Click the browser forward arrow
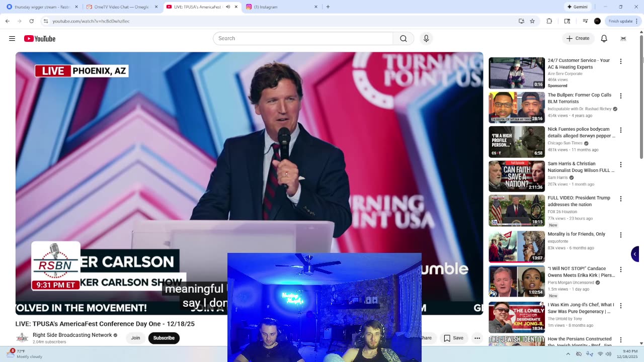 pyautogui.click(x=19, y=21)
